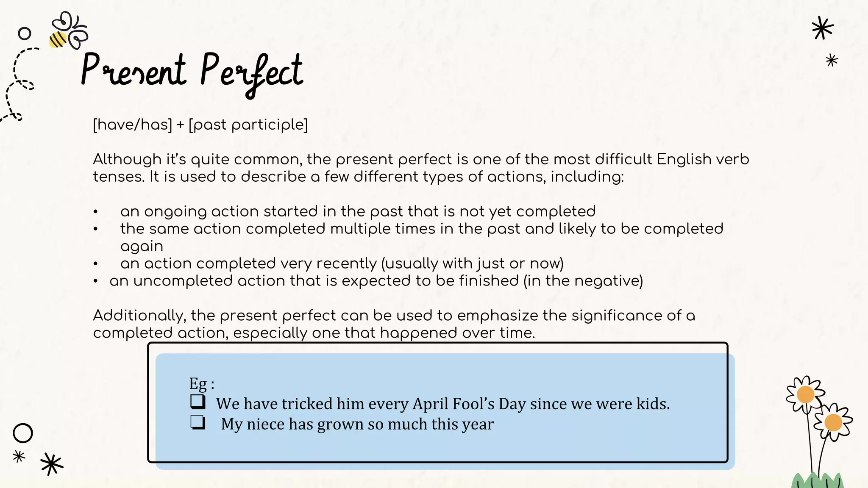The width and height of the screenshot is (868, 488).
Task: Click the 'an ongoing action started' bullet
Action: pos(358,211)
